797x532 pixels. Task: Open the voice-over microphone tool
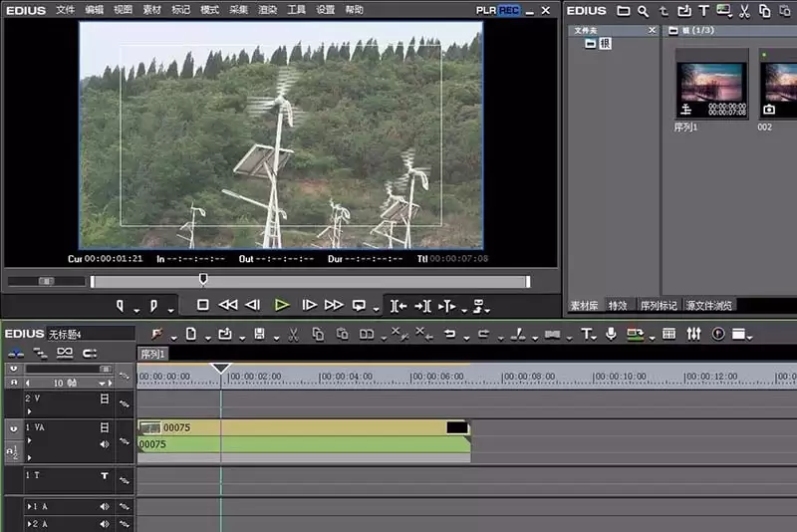[611, 334]
